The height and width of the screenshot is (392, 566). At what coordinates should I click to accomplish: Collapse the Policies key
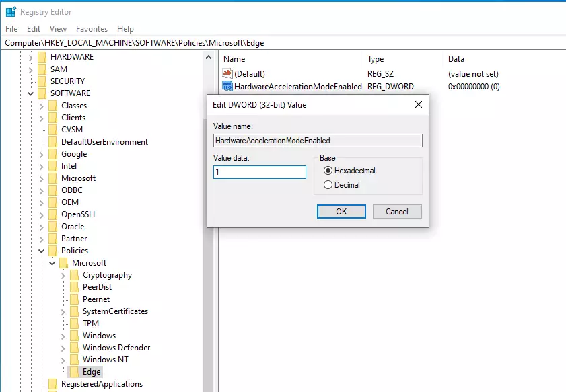[42, 251]
